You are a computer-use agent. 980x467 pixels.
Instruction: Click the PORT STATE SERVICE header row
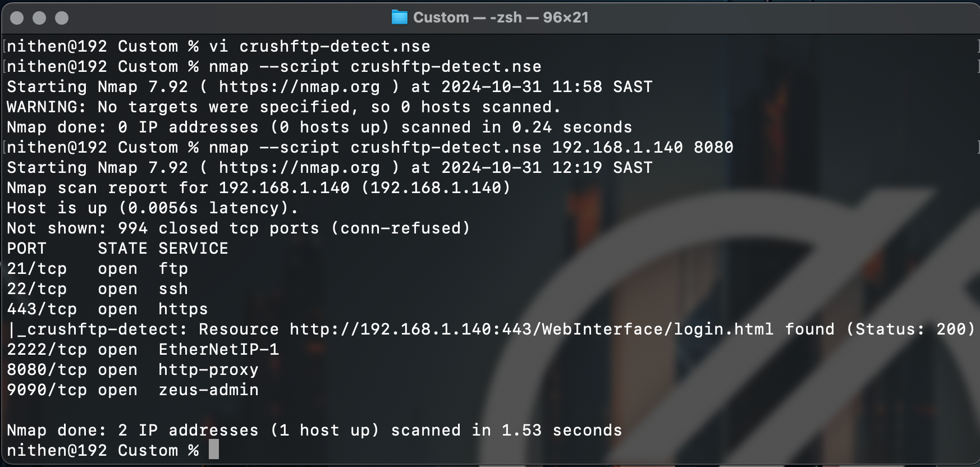pyautogui.click(x=117, y=249)
